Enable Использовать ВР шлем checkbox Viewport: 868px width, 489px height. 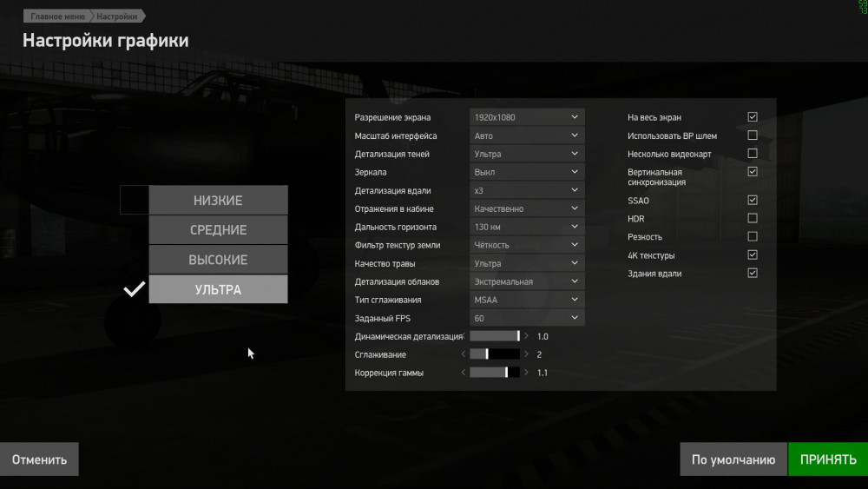(x=753, y=135)
